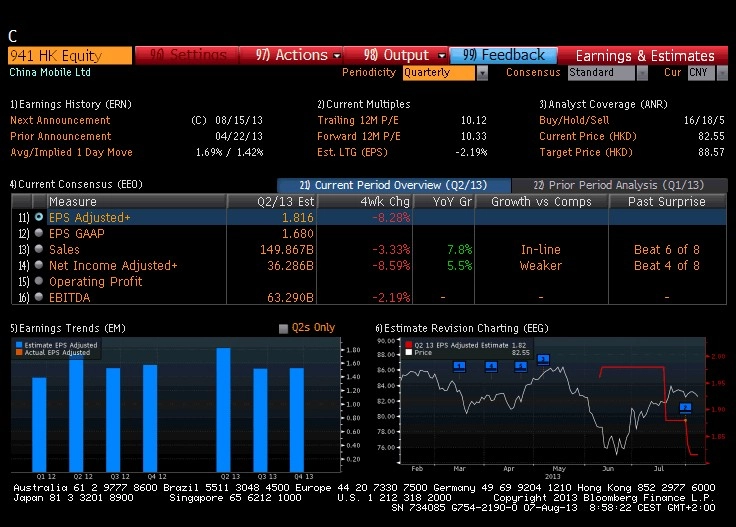Expand the Actions menu
This screenshot has height=527, width=736.
pos(291,55)
